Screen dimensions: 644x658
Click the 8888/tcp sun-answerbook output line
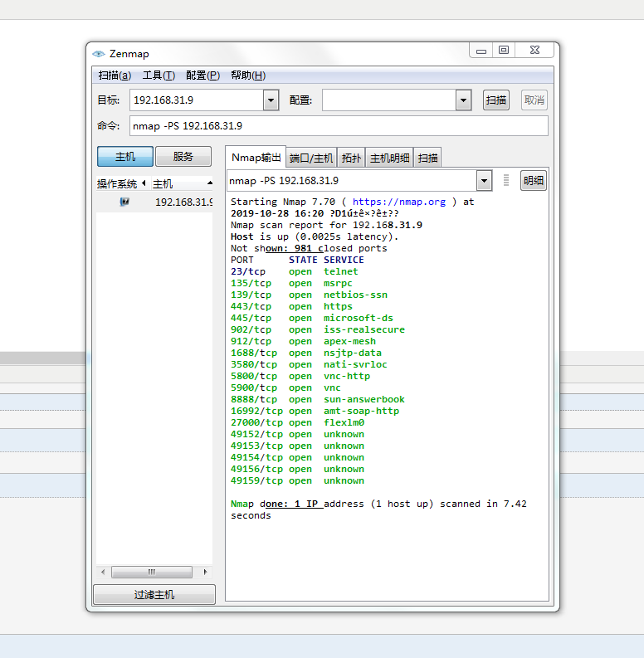(x=318, y=399)
